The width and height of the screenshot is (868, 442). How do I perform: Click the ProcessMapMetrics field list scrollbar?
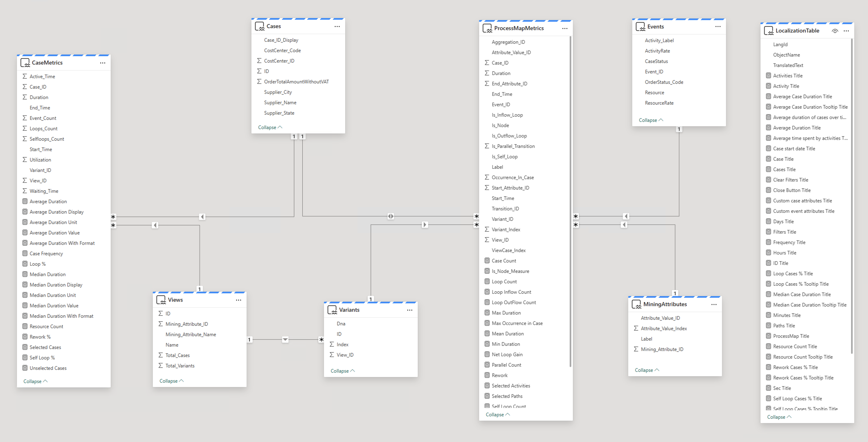(570, 201)
